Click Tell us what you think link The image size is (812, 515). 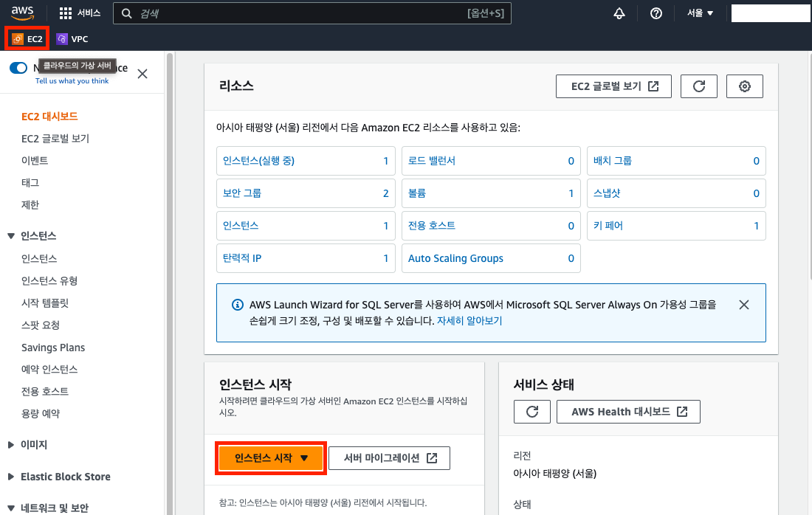(x=72, y=81)
